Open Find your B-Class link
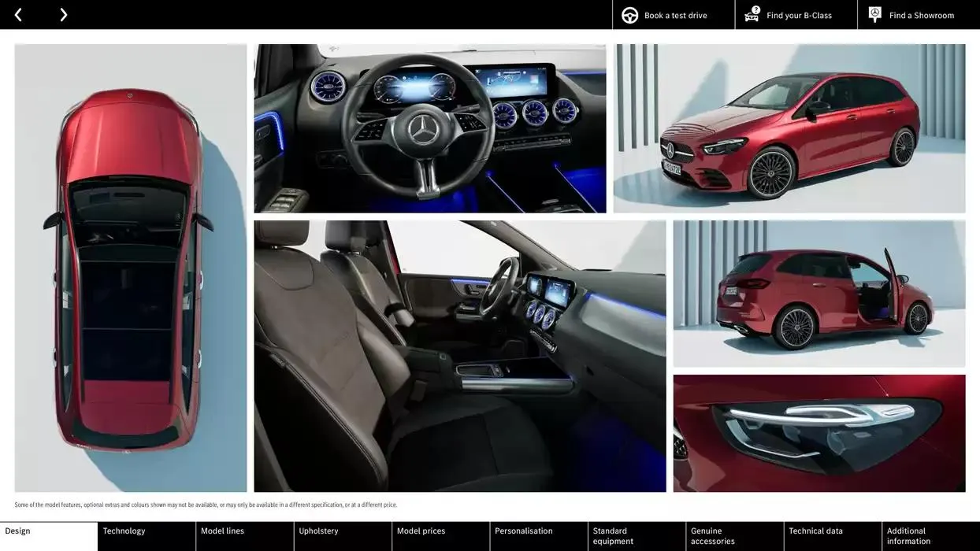The width and height of the screenshot is (980, 551). 799,16
